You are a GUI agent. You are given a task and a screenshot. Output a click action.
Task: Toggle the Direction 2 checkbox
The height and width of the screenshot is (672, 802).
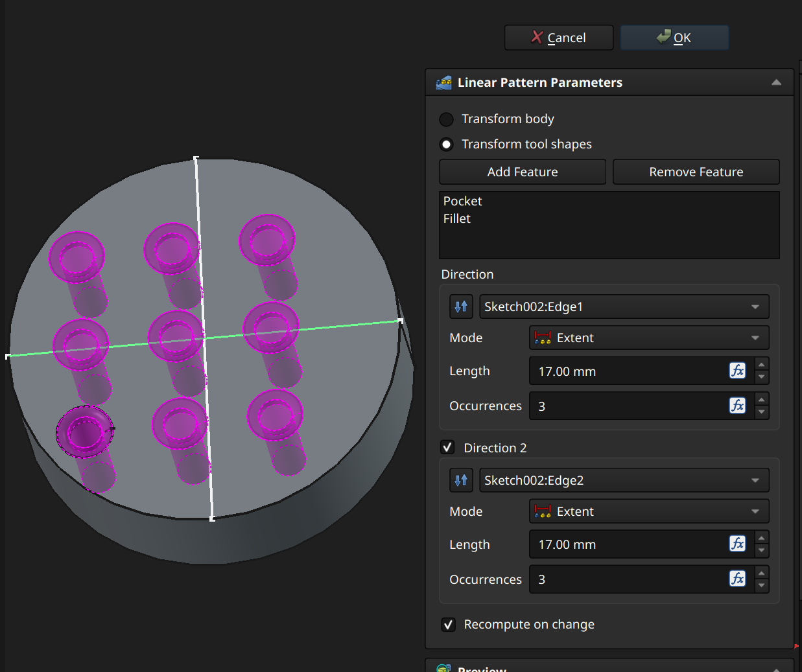(x=447, y=447)
